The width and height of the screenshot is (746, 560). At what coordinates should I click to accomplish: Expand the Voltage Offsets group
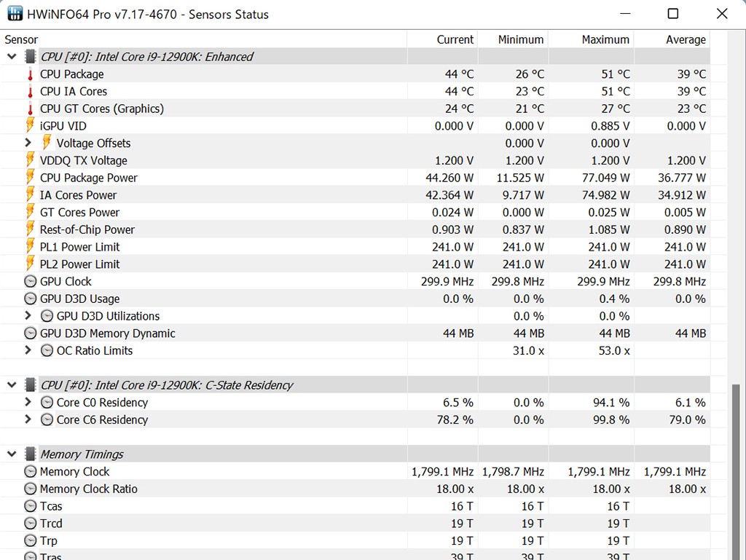pyautogui.click(x=28, y=143)
